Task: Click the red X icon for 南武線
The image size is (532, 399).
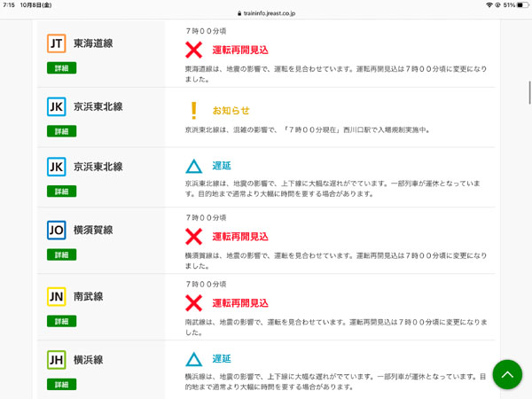Action: click(x=193, y=303)
